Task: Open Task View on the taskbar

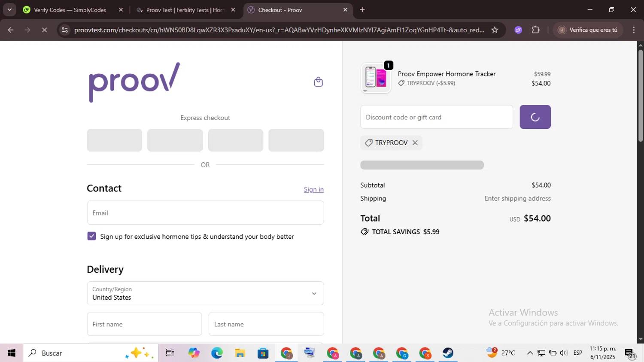Action: click(170, 353)
